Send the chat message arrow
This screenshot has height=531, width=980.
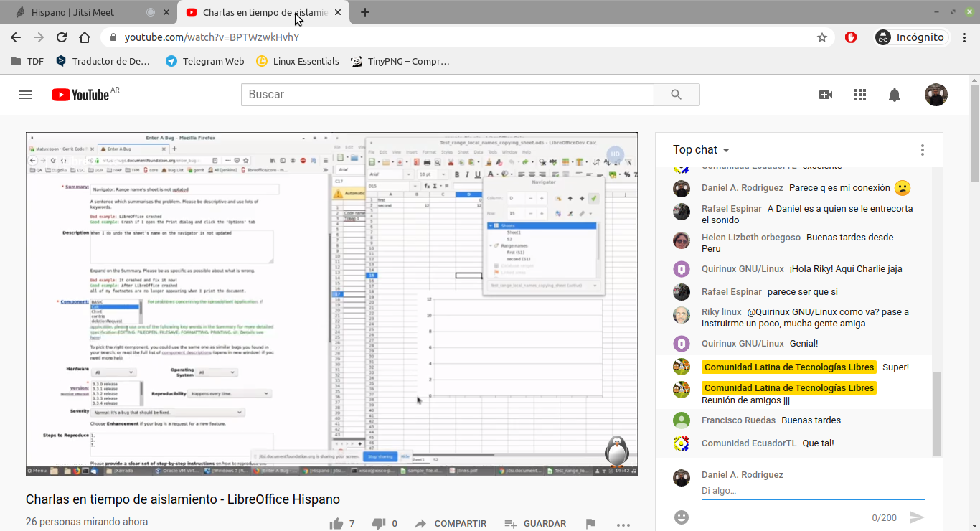916,517
